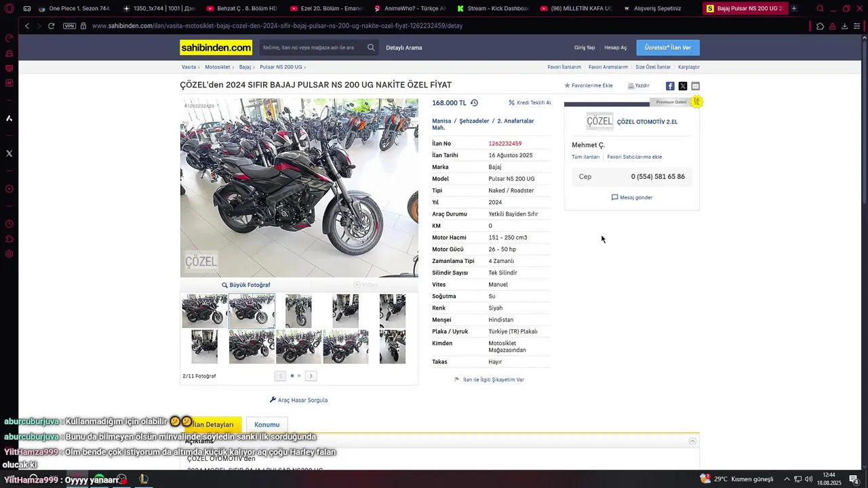The image size is (868, 488).
Task: Open taskbar notification center icon
Action: (x=854, y=479)
